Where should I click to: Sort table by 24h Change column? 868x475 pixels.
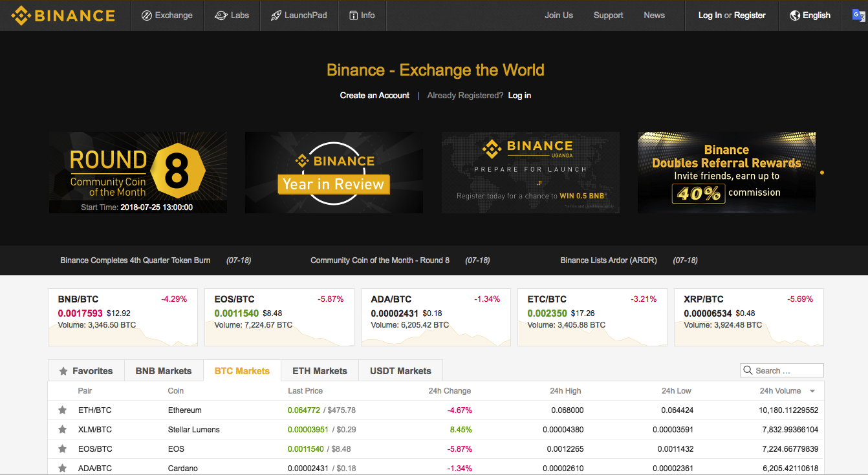[449, 391]
